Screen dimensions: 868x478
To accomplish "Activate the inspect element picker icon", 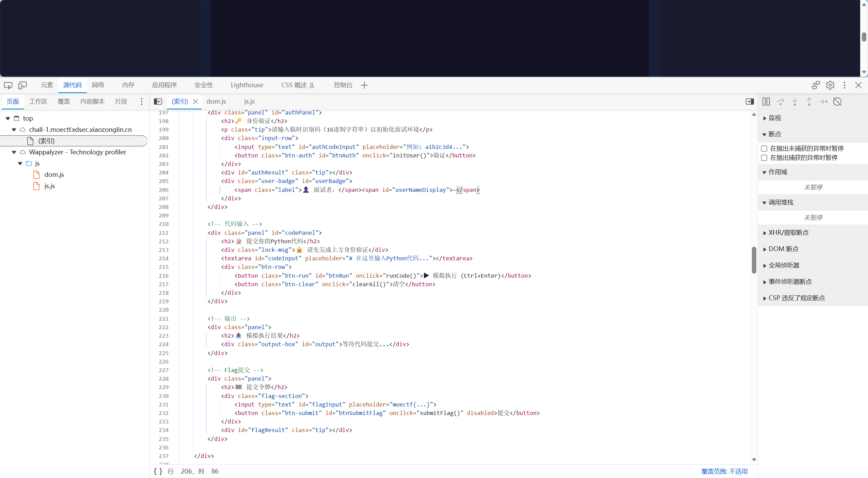I will click(8, 85).
